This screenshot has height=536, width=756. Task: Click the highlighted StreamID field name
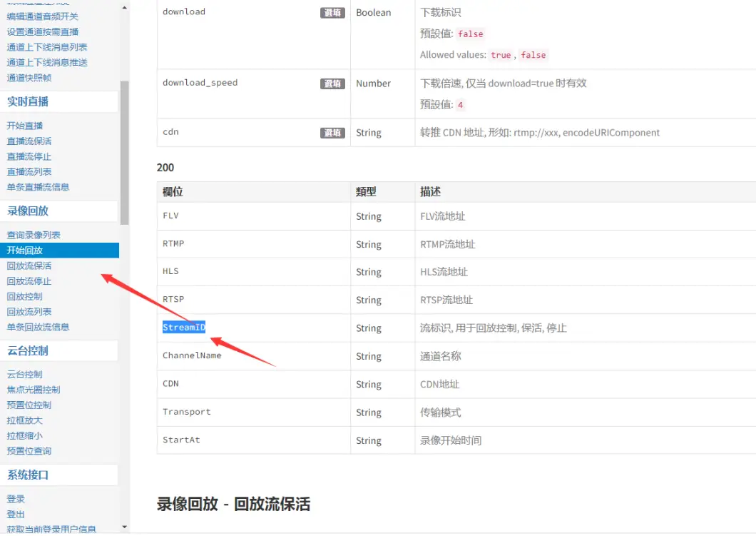[x=184, y=328]
